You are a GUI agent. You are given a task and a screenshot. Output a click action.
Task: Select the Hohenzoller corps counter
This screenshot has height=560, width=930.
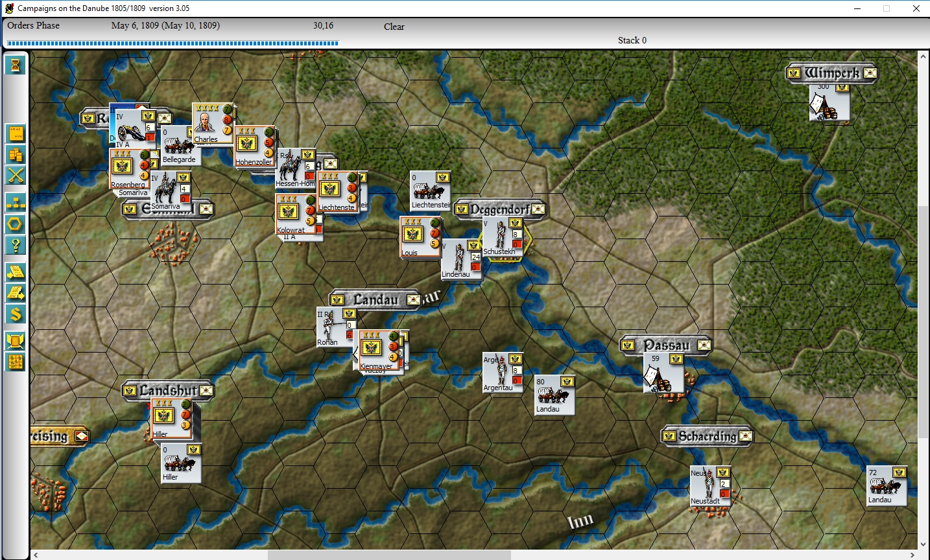(x=254, y=146)
